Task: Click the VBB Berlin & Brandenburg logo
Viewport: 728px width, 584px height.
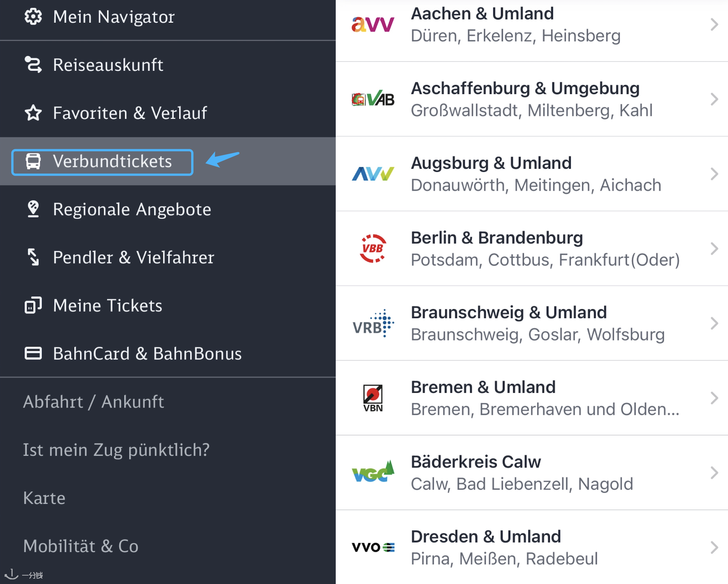Action: pos(373,248)
